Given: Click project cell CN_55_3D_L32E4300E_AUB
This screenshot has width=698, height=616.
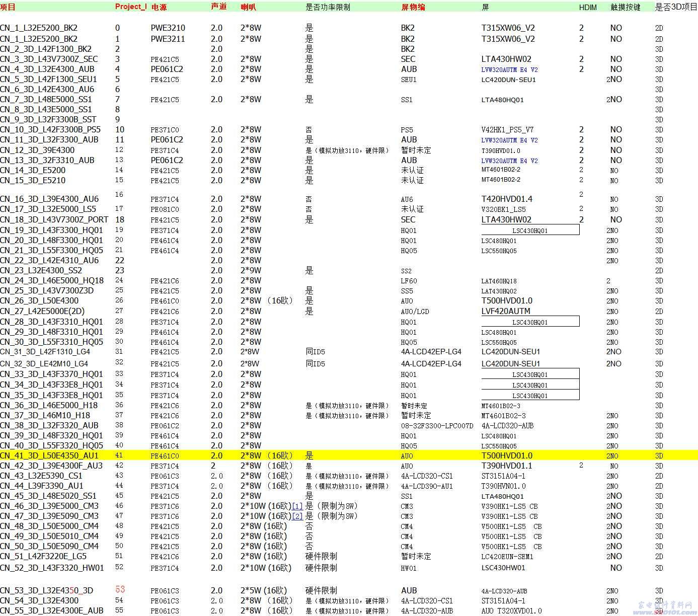Looking at the screenshot, I should pyautogui.click(x=52, y=611).
